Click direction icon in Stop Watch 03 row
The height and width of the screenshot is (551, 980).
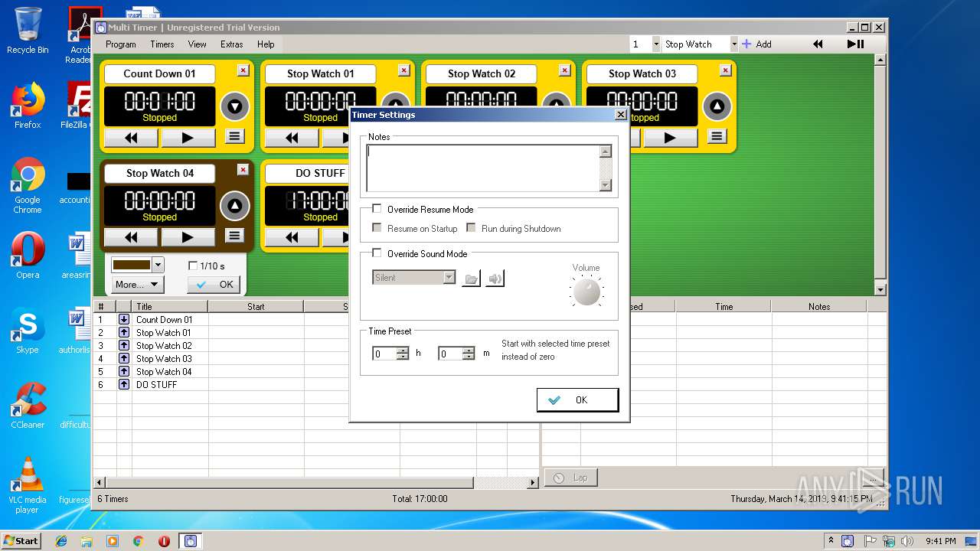(x=124, y=358)
